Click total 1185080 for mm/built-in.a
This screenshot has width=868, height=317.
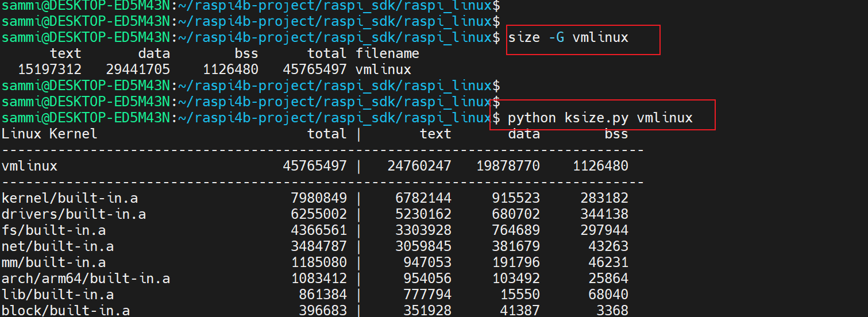(x=319, y=263)
